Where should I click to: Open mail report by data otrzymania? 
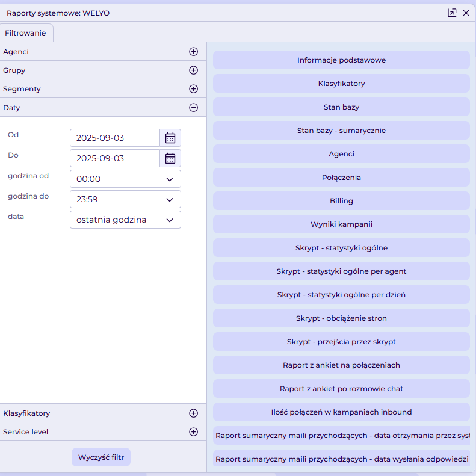point(342,435)
